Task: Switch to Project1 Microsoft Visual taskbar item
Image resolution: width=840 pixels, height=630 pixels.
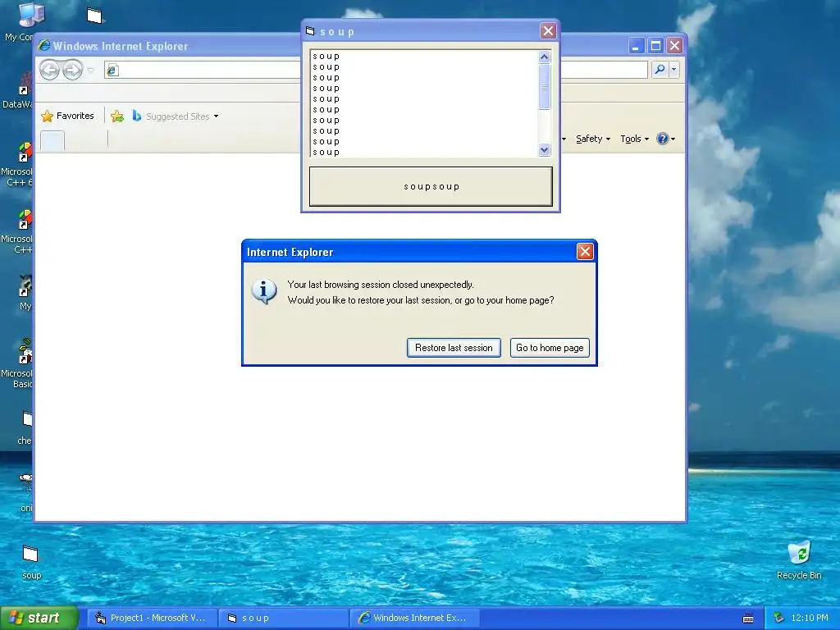Action: [x=153, y=618]
